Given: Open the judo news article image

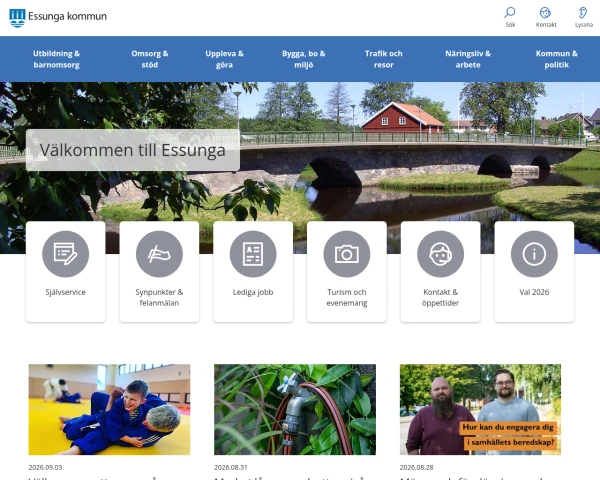Looking at the screenshot, I should coord(109,409).
